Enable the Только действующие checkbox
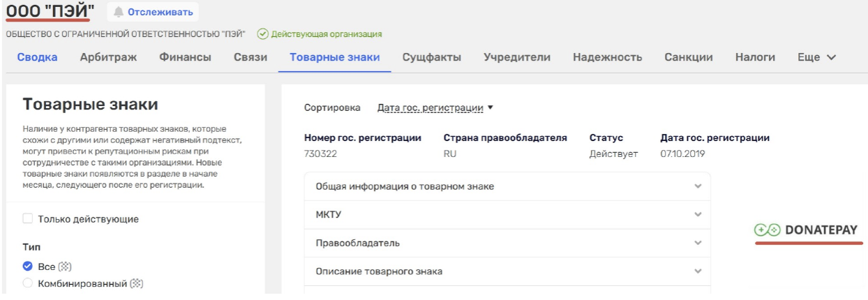Image resolution: width=868 pixels, height=300 pixels. (x=28, y=219)
